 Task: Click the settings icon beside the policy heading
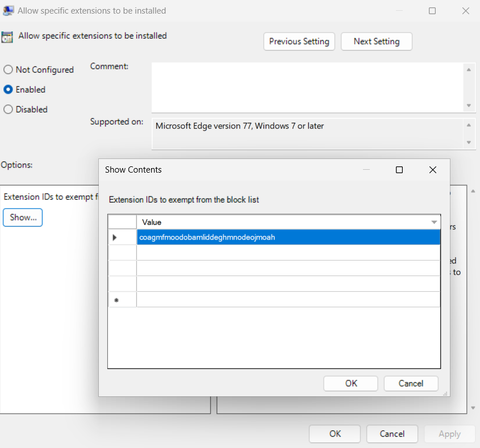click(7, 36)
